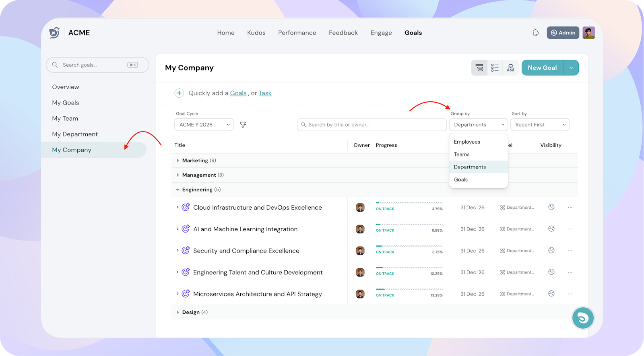644x356 pixels.
Task: Expand Microservices Architecture and API Strategy goal
Action: 177,294
